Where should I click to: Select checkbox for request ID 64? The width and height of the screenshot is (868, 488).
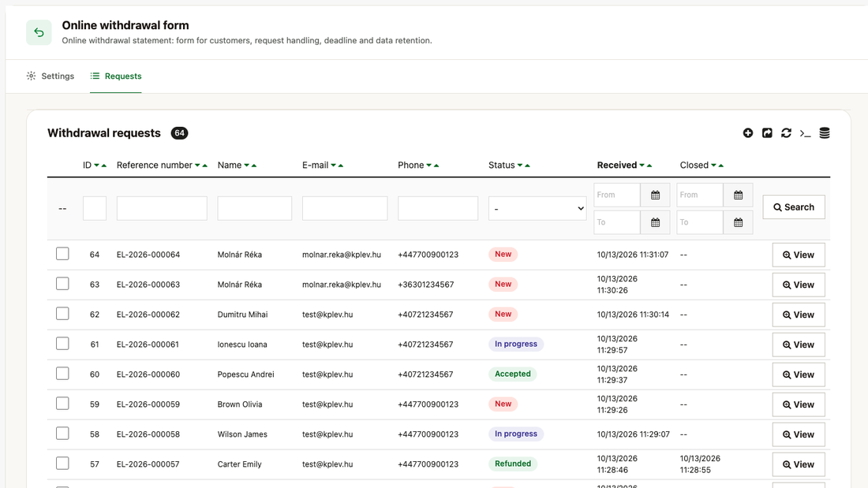(62, 254)
